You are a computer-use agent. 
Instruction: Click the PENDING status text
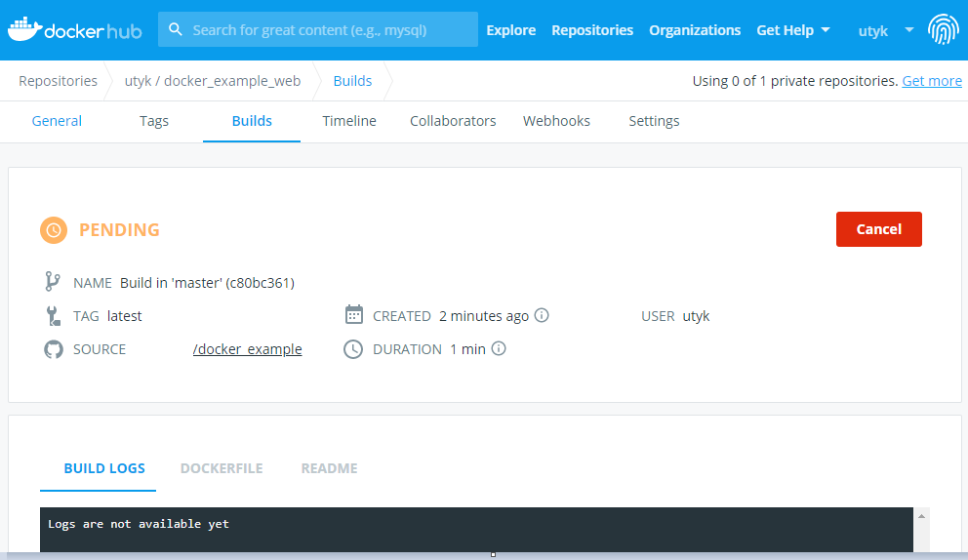coord(119,229)
